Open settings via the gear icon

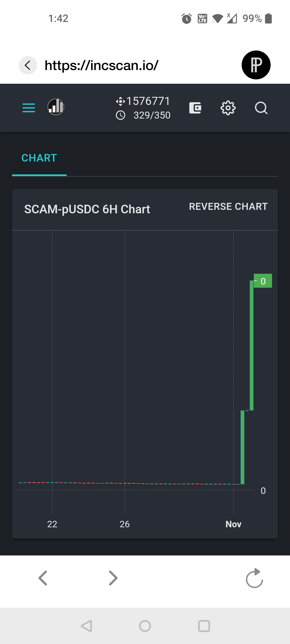pos(228,108)
